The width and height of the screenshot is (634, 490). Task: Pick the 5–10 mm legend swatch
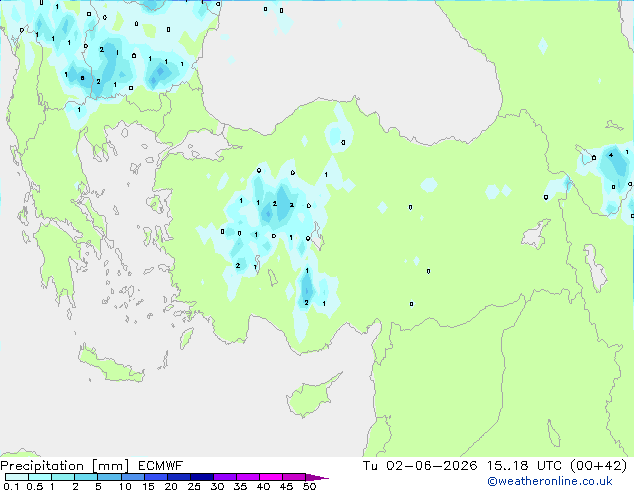point(109,477)
